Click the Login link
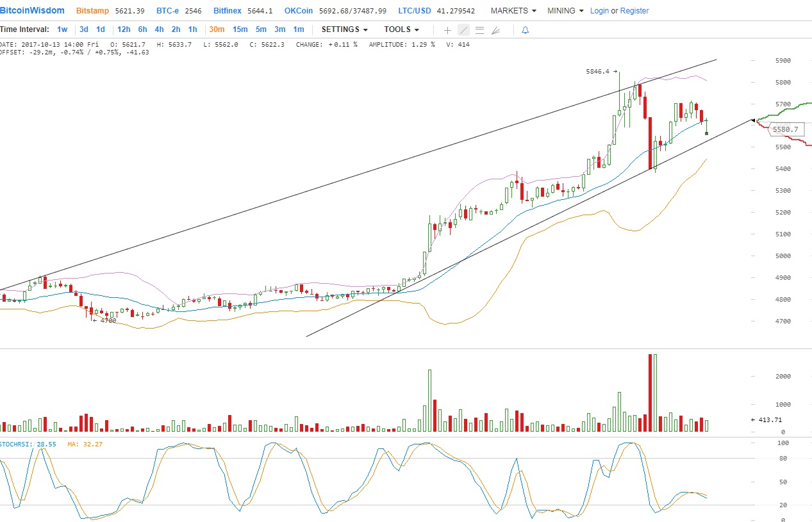Image resolution: width=812 pixels, height=522 pixels. pos(599,11)
